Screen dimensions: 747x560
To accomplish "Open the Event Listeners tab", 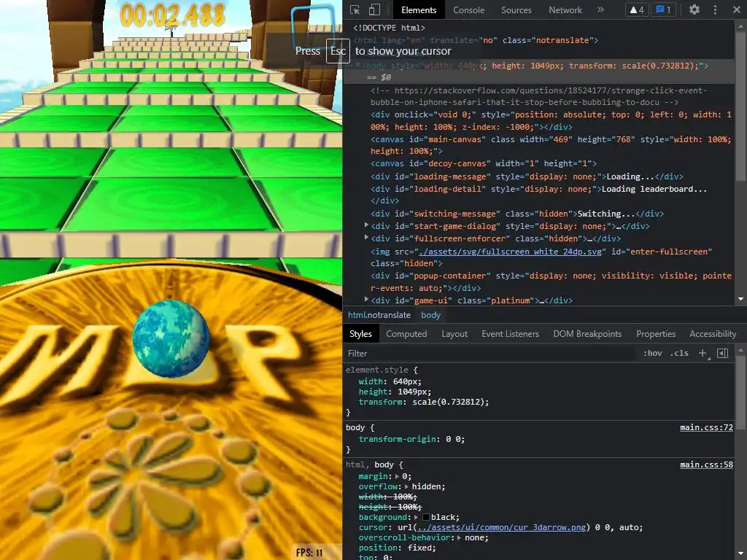I will [510, 334].
